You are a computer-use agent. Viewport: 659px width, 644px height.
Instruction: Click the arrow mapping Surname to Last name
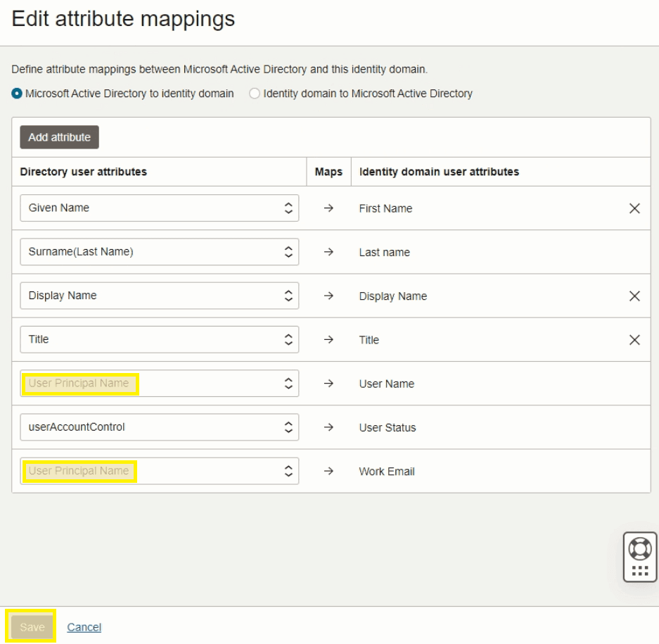[328, 252]
